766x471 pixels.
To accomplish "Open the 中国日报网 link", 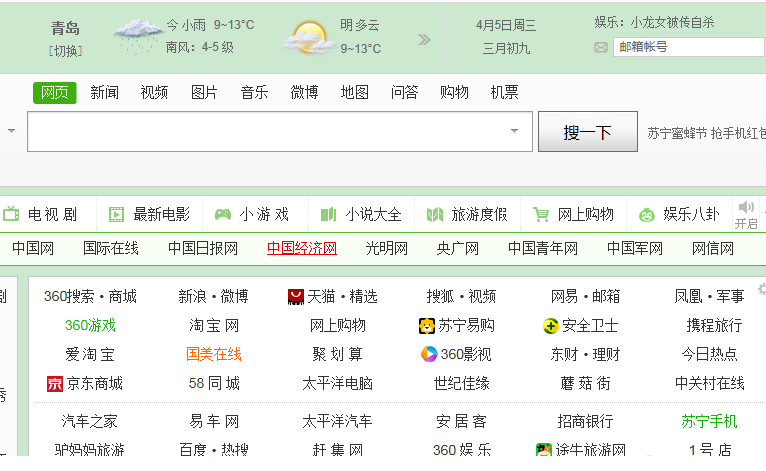I will point(203,249).
